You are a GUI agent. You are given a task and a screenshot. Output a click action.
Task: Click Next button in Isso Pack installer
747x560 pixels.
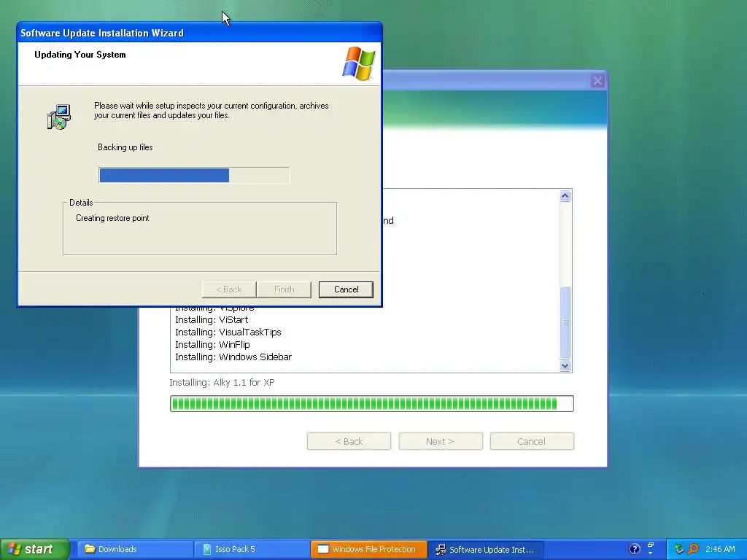pyautogui.click(x=440, y=441)
